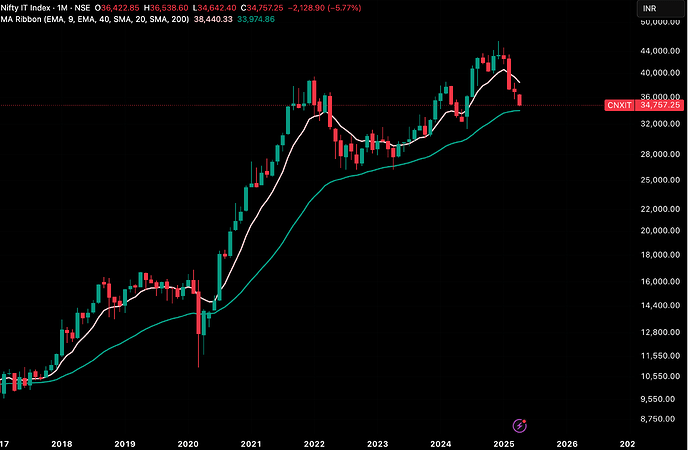Click the 12,800.00 price axis label
The width and height of the screenshot is (690, 450).
[660, 332]
